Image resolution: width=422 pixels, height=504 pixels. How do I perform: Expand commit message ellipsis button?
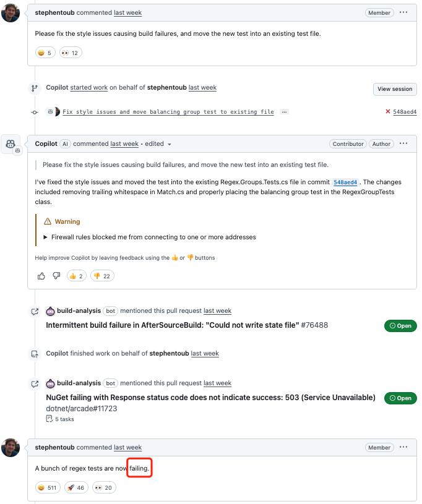pos(284,112)
